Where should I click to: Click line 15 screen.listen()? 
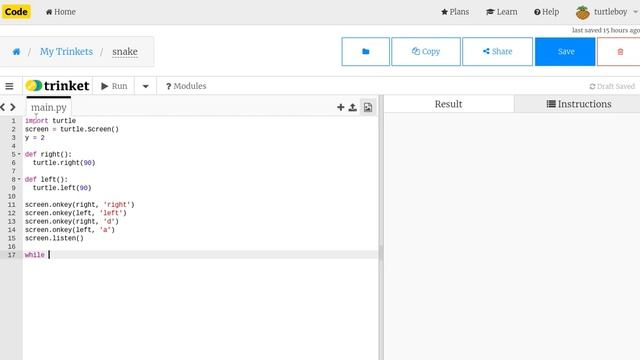[x=54, y=238]
